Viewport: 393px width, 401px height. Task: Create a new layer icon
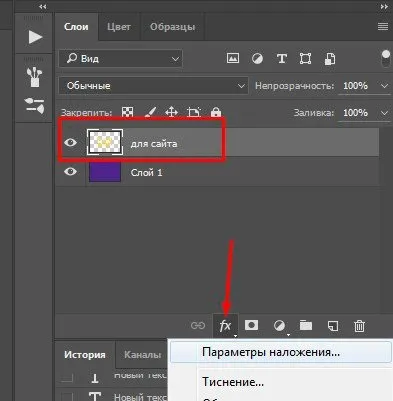pos(333,326)
